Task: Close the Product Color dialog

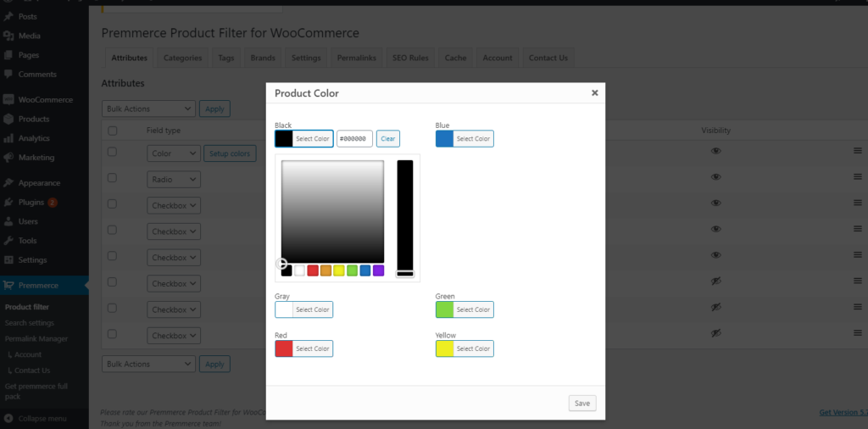Action: click(x=594, y=92)
